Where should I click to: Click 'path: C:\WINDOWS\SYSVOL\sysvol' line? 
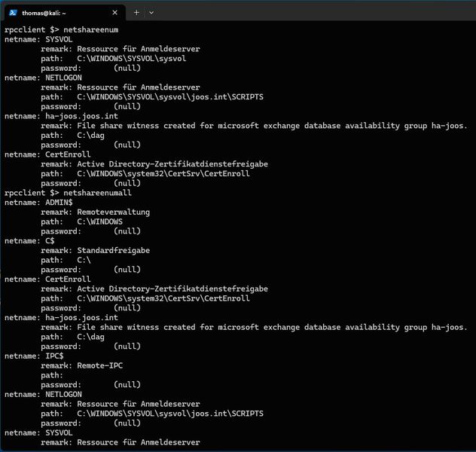[114, 59]
